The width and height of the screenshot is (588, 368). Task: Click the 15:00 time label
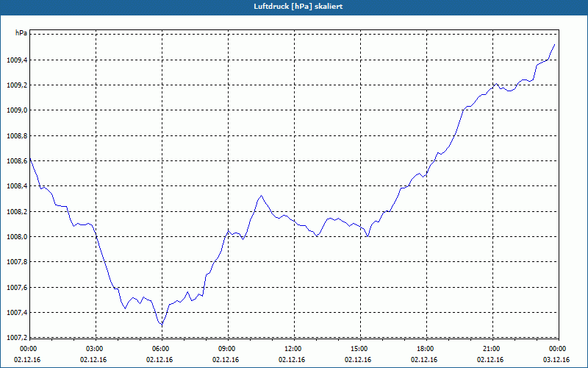[x=359, y=349]
